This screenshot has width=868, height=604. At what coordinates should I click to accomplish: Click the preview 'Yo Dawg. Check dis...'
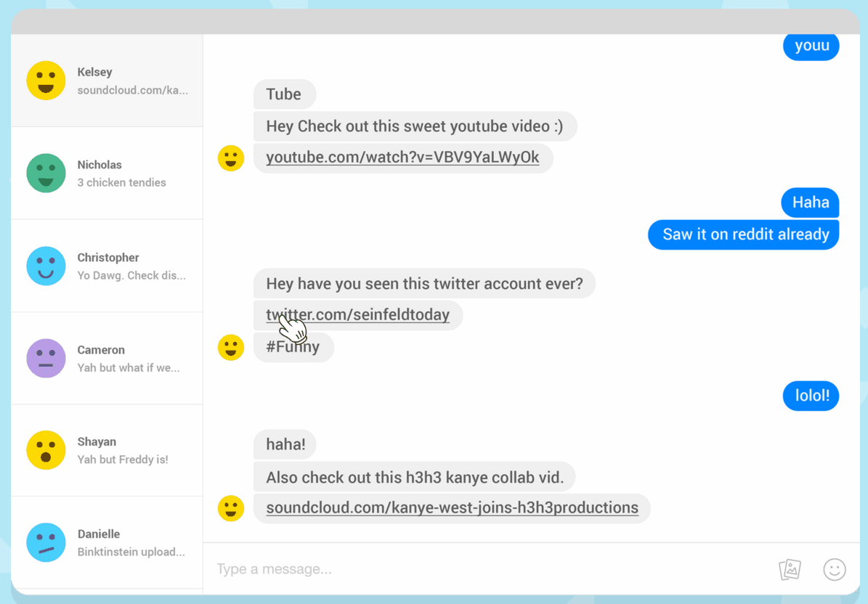[x=131, y=275]
